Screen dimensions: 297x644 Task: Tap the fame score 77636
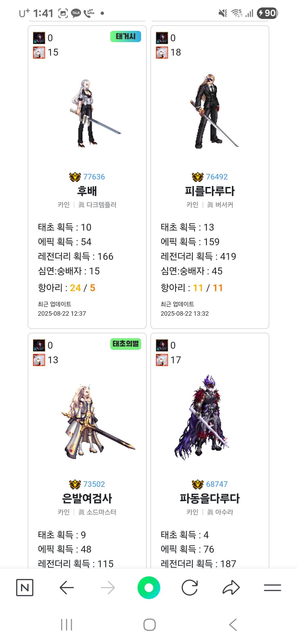94,177
